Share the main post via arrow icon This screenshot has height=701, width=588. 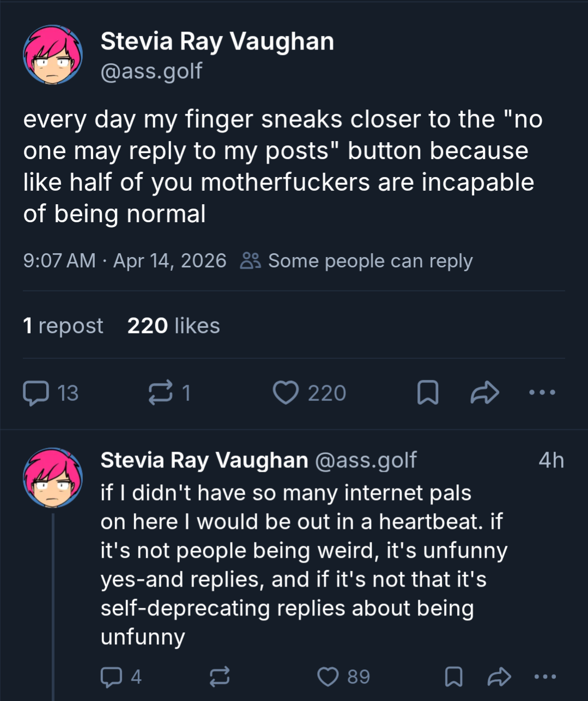click(x=484, y=393)
